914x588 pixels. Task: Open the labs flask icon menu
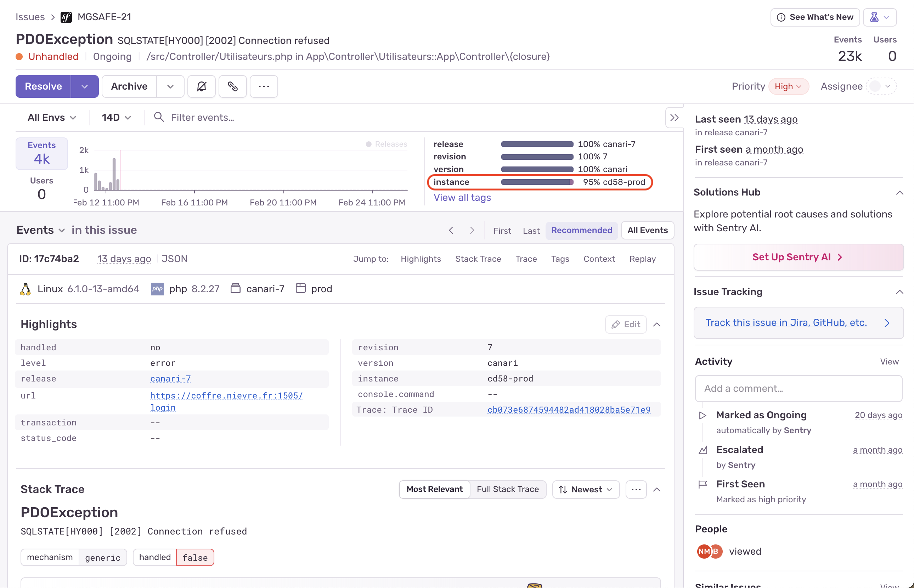coord(880,17)
